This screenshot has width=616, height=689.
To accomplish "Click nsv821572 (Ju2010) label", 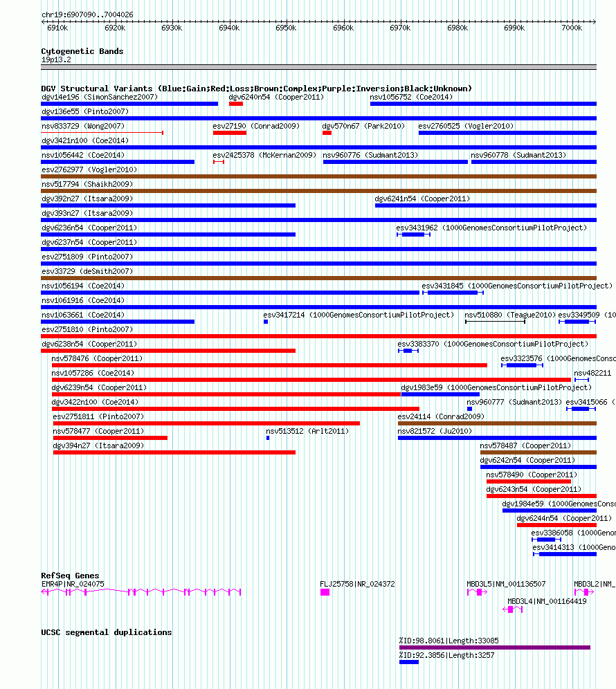I will pyautogui.click(x=435, y=430).
